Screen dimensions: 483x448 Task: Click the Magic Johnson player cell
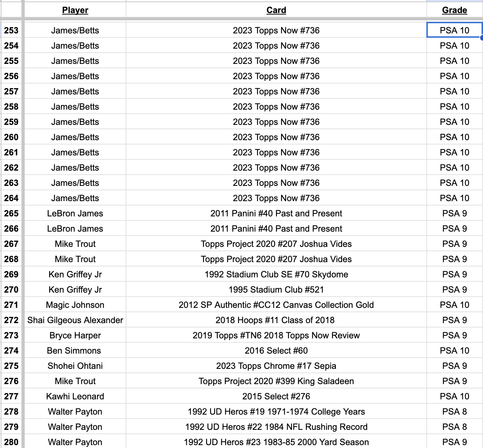(x=75, y=305)
